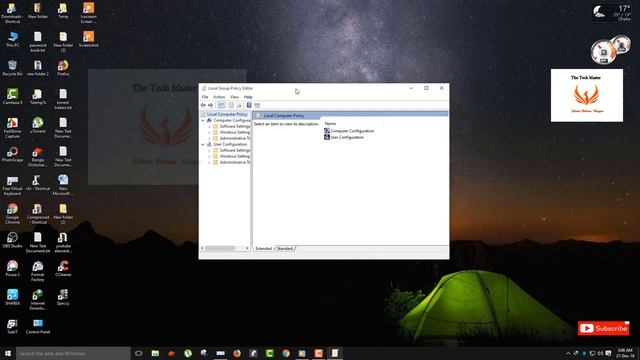Select the Format Factory desktop icon
Screen dimensions: 640x360
38,271
